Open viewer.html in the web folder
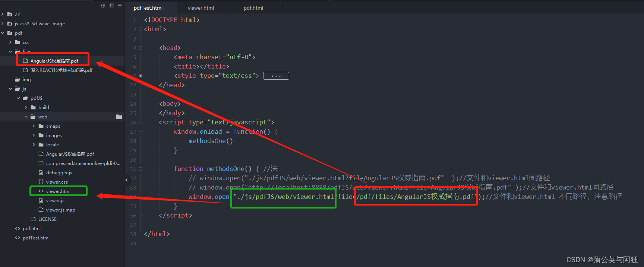 pyautogui.click(x=58, y=191)
